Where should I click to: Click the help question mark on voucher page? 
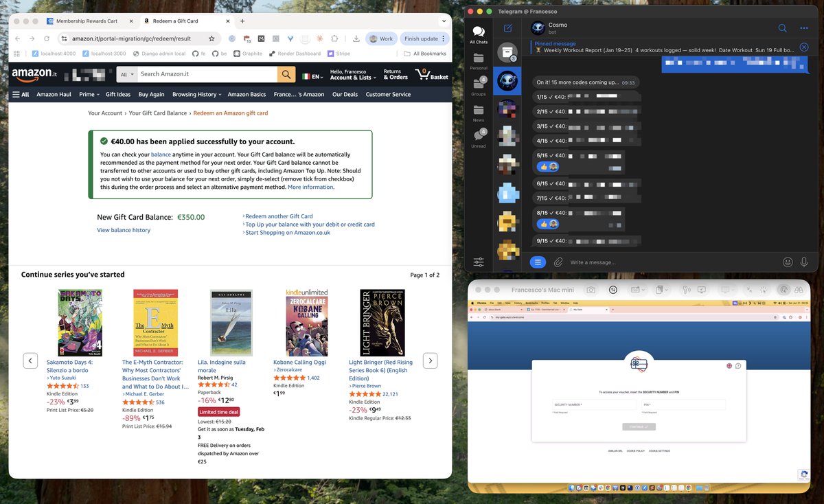pyautogui.click(x=738, y=365)
